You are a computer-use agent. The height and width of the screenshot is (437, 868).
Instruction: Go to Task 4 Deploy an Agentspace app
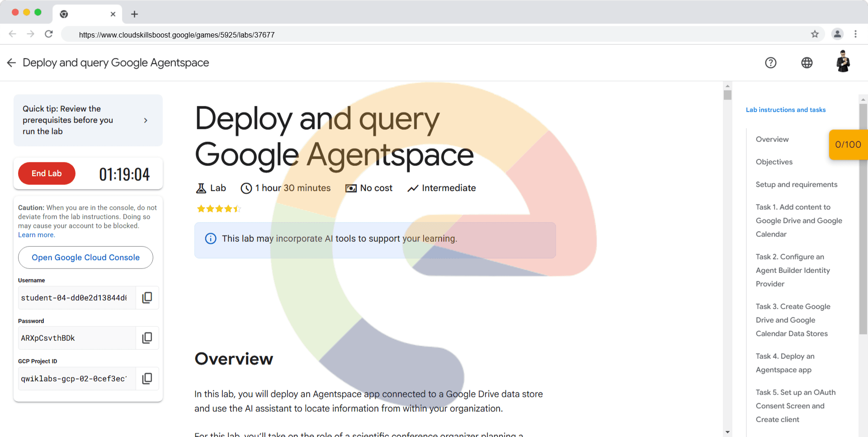(785, 363)
